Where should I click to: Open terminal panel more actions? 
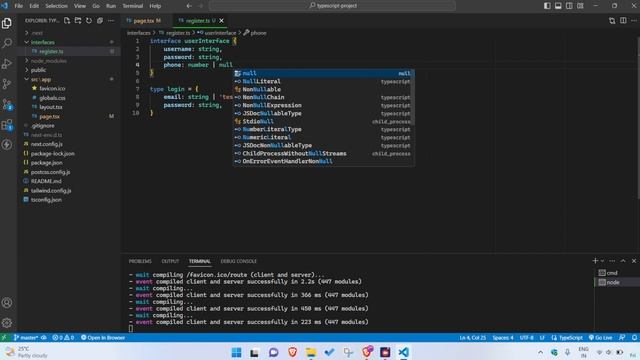(612, 261)
